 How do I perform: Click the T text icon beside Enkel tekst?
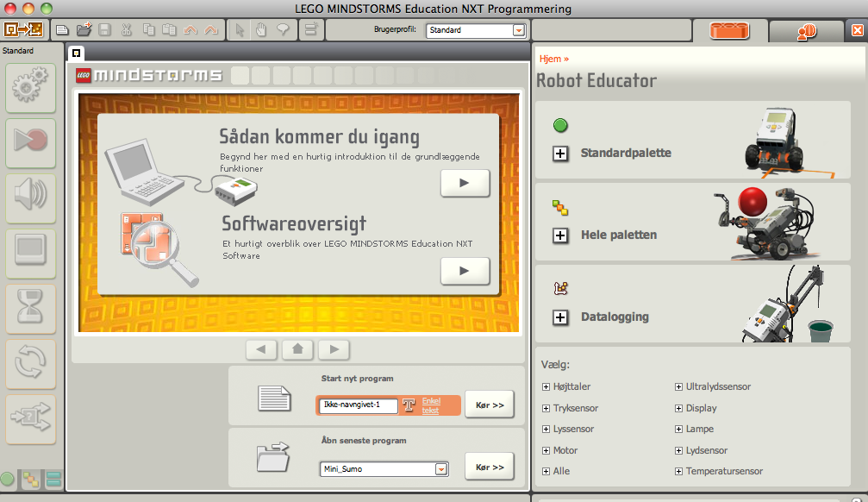409,405
